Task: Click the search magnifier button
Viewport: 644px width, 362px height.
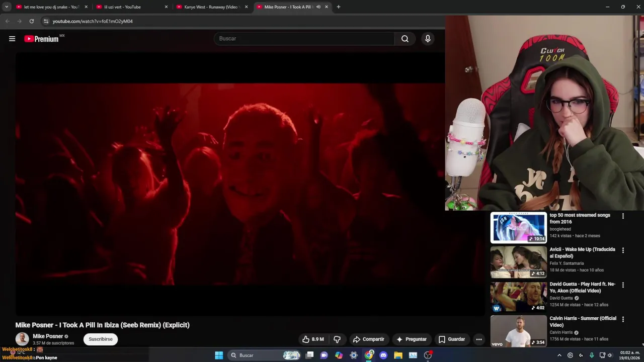Action: click(405, 39)
